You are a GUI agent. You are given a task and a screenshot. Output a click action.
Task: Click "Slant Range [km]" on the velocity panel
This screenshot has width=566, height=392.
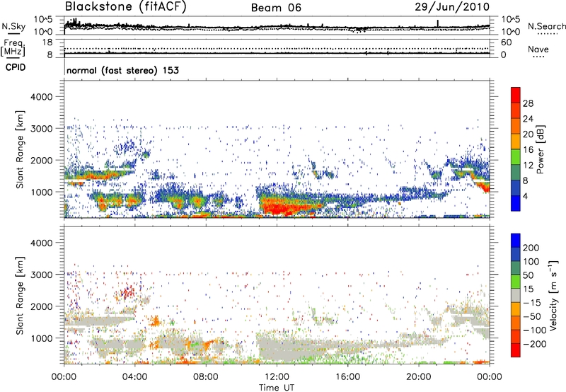coord(20,295)
